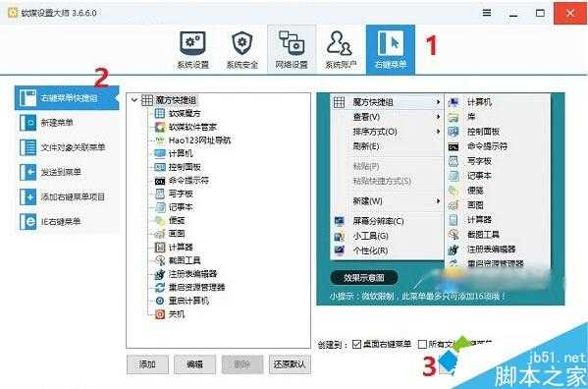The height and width of the screenshot is (389, 588).
Task: Select 控制面板 icon in the tree list
Action: click(x=160, y=167)
